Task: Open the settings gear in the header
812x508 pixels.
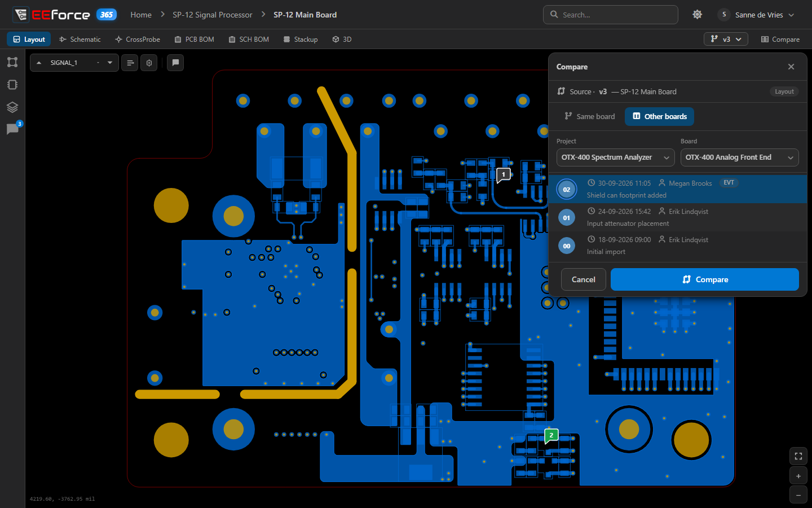Action: 698,15
